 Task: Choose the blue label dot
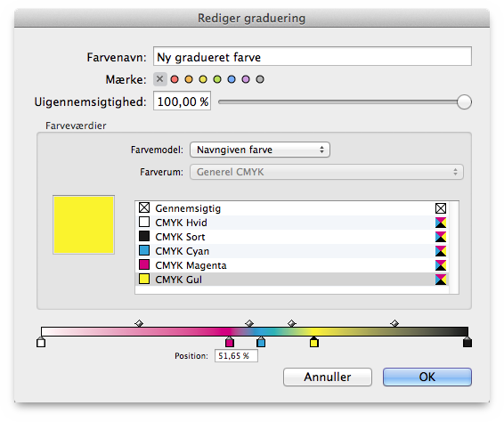coord(232,79)
